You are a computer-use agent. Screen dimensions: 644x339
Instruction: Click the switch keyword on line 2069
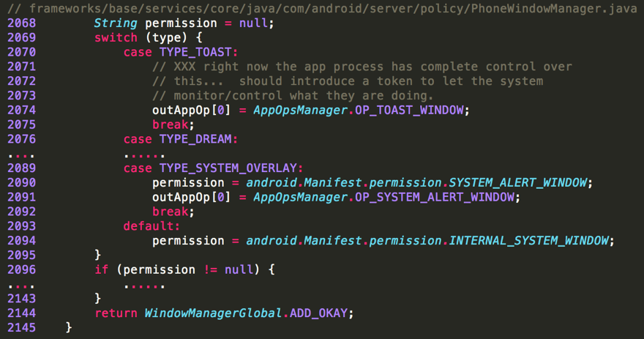click(116, 37)
